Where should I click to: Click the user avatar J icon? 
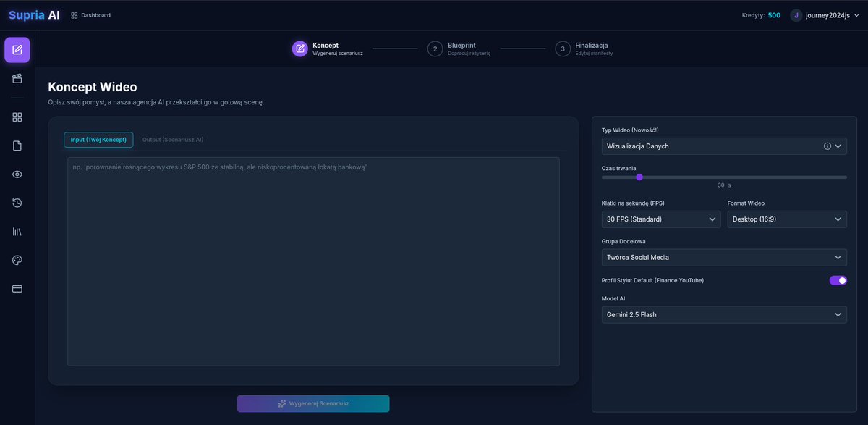pos(796,15)
